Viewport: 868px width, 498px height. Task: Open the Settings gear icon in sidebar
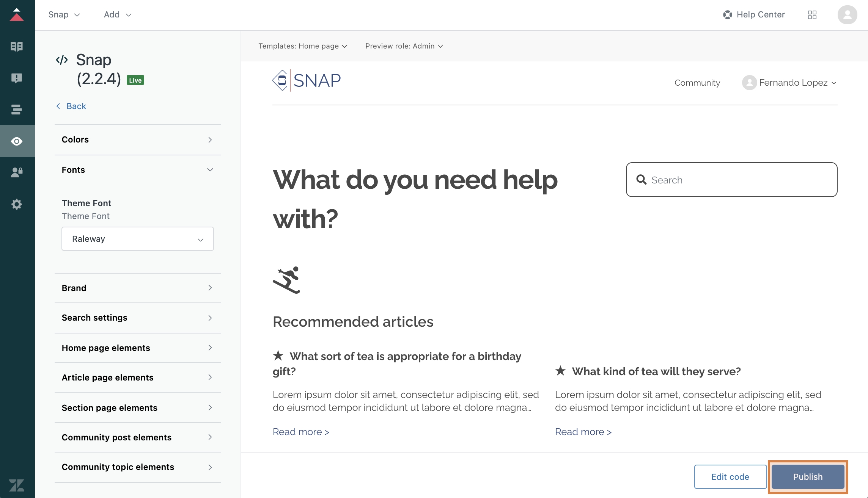[17, 204]
